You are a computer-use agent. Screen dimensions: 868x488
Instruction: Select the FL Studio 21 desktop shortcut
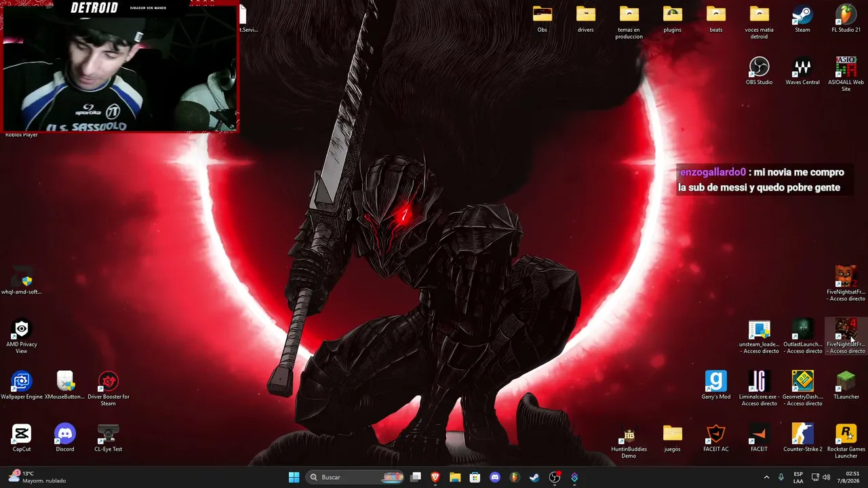coord(846,19)
